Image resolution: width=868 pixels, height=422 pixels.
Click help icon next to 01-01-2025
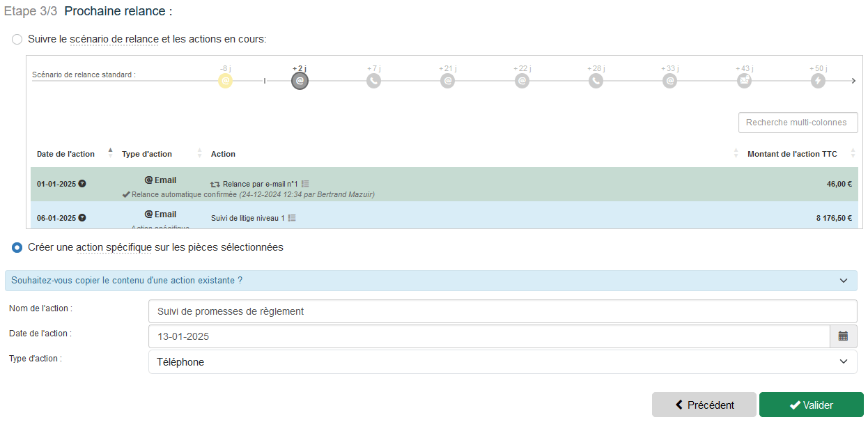coord(82,184)
